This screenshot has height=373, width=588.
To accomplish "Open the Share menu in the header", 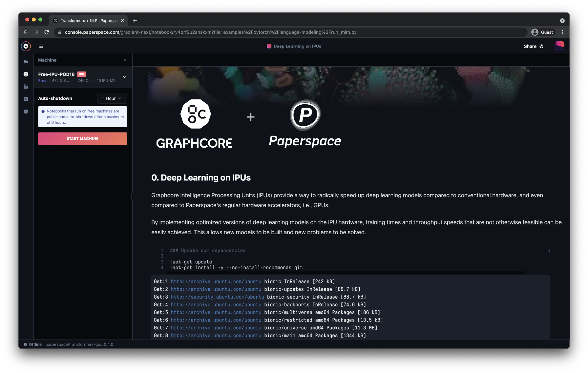I will tap(533, 46).
